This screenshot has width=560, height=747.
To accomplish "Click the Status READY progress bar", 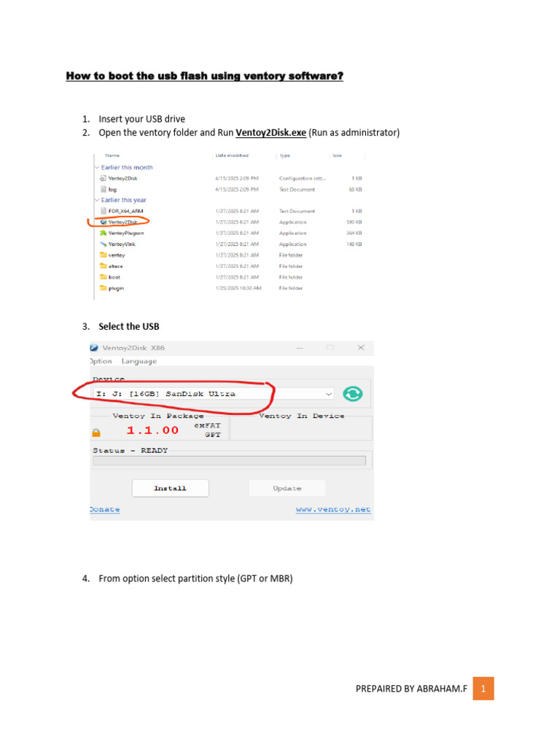I will (230, 461).
